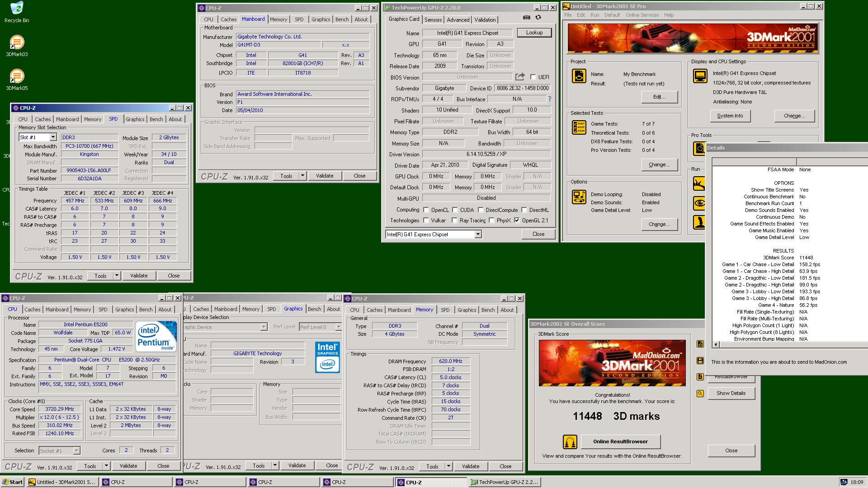868x488 pixels.
Task: Open the File menu in 3DMark2001
Action: (568, 15)
